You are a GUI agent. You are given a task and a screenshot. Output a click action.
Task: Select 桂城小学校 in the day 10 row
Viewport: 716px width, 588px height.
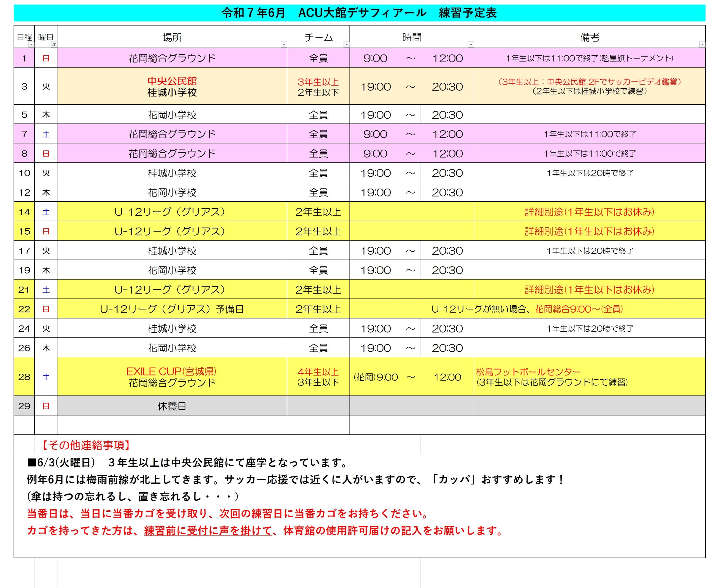(172, 173)
